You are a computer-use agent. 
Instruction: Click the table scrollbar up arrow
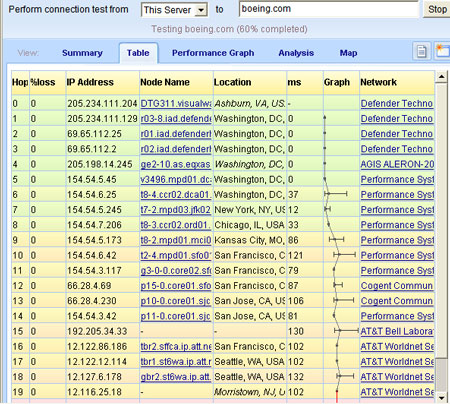pos(441,77)
